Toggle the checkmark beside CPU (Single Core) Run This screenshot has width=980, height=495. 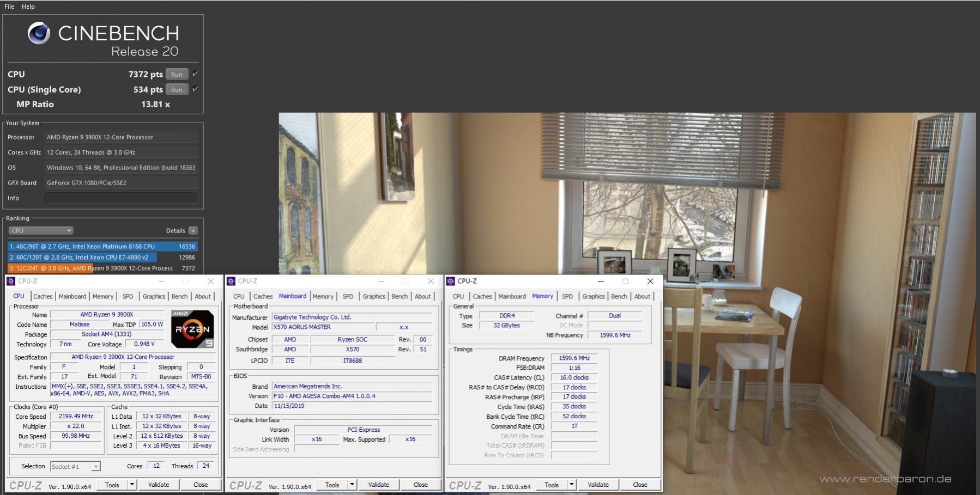(195, 89)
